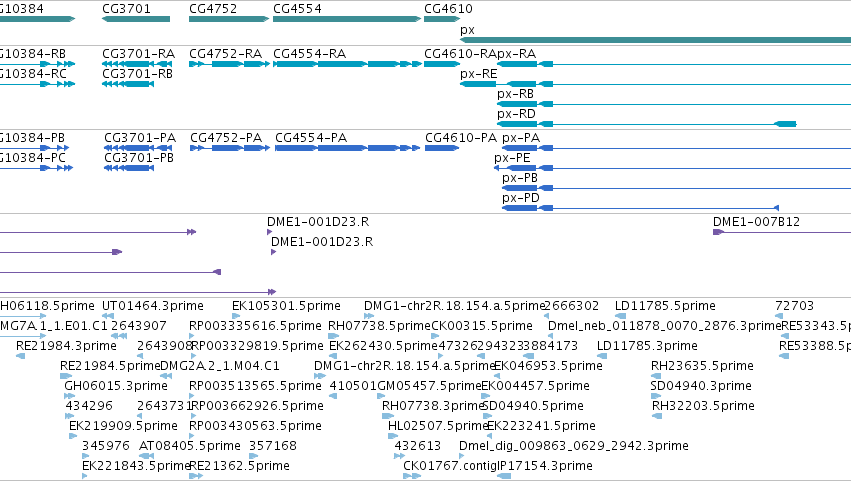Select the CG4752 gene arrow glyph
Viewport: 851px width, 481px height.
click(x=228, y=19)
